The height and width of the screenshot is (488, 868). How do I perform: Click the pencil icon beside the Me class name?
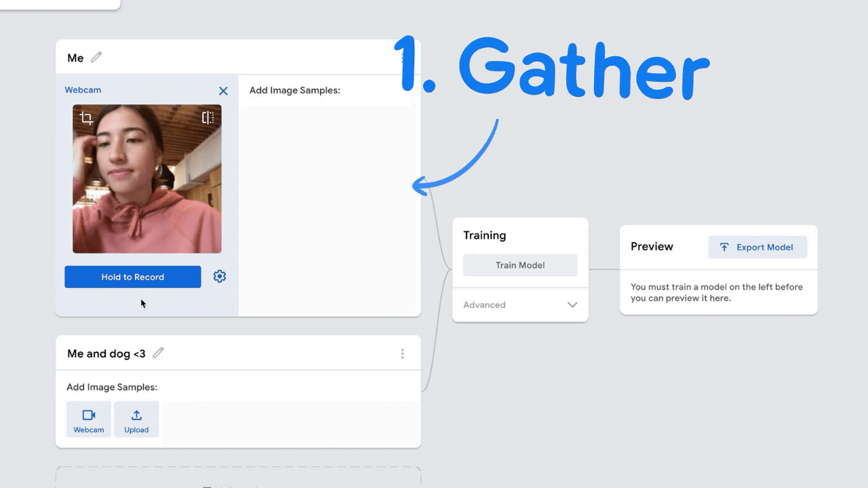[96, 58]
